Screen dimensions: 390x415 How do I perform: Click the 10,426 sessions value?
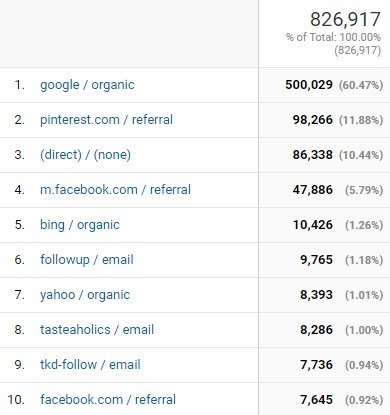313,225
